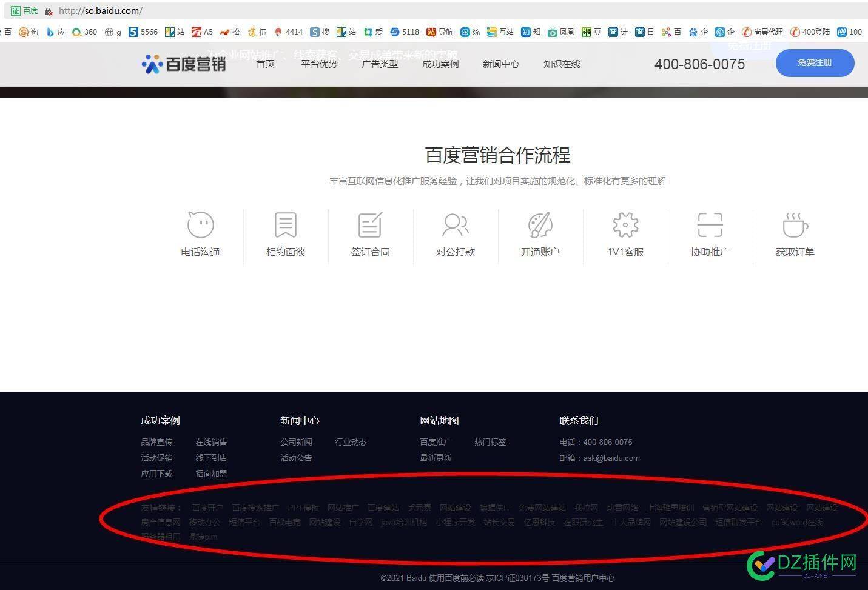The width and height of the screenshot is (868, 590).
Task: Open the 百度推广 sitemap link
Action: click(x=436, y=442)
